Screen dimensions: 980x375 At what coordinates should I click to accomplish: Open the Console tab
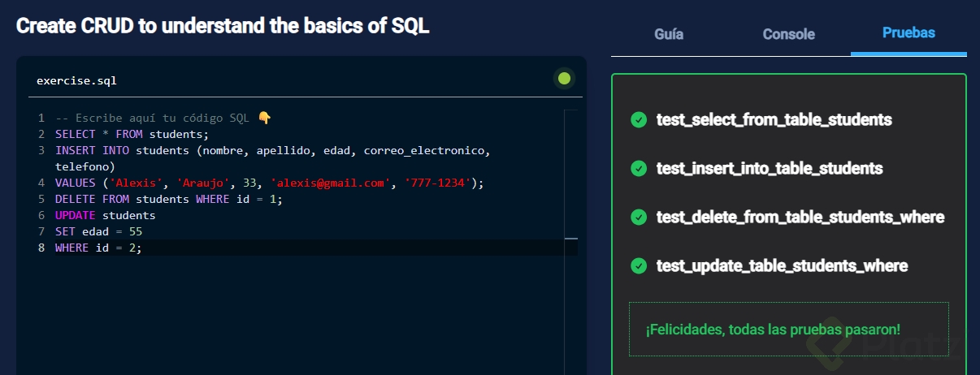[788, 34]
